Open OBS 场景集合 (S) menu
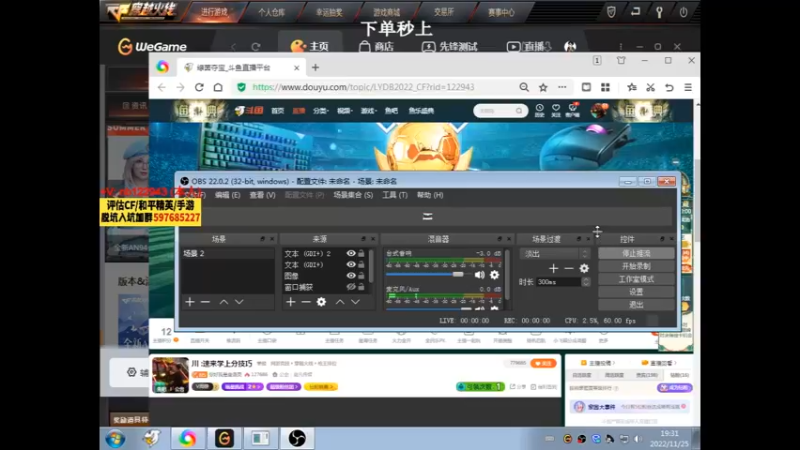Screen dimensions: 800x450 click(x=353, y=195)
